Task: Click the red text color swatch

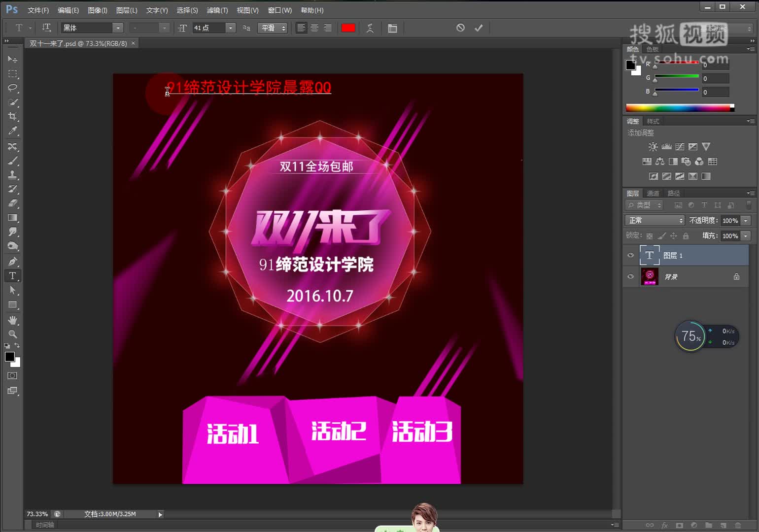Action: tap(348, 28)
